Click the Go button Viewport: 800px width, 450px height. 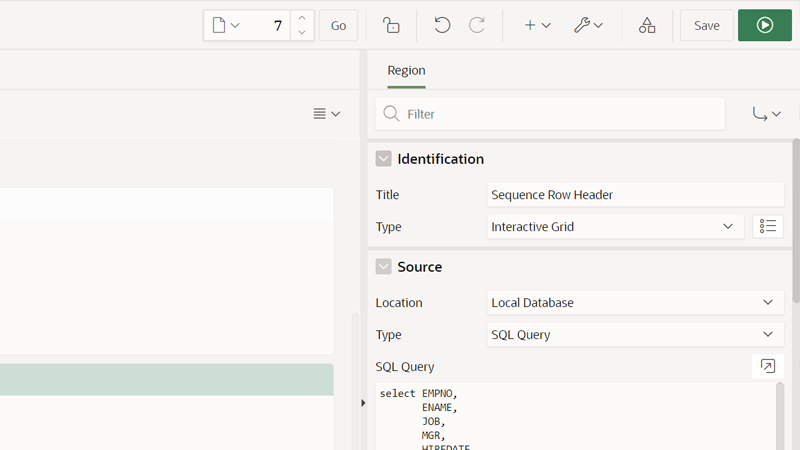point(338,25)
